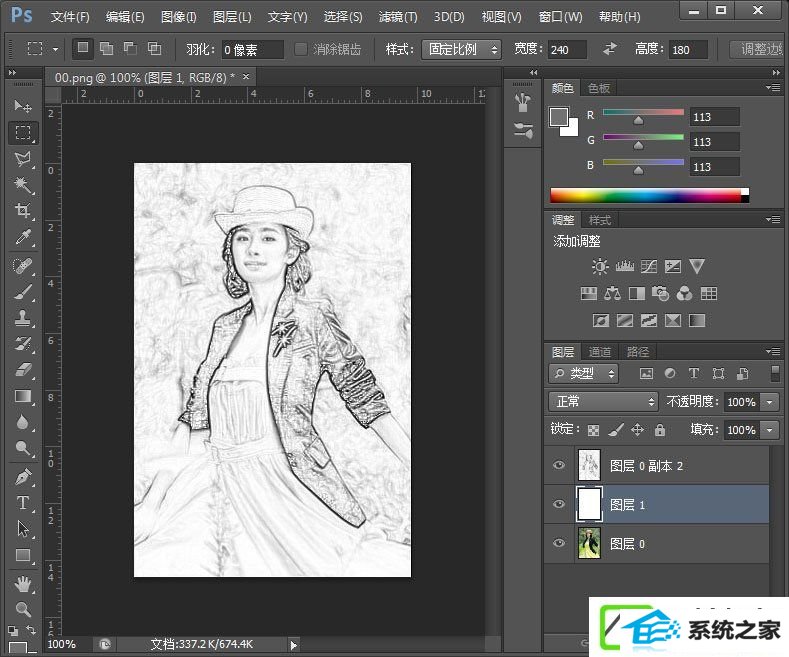
Task: Add an Exposure adjustment
Action: [673, 266]
